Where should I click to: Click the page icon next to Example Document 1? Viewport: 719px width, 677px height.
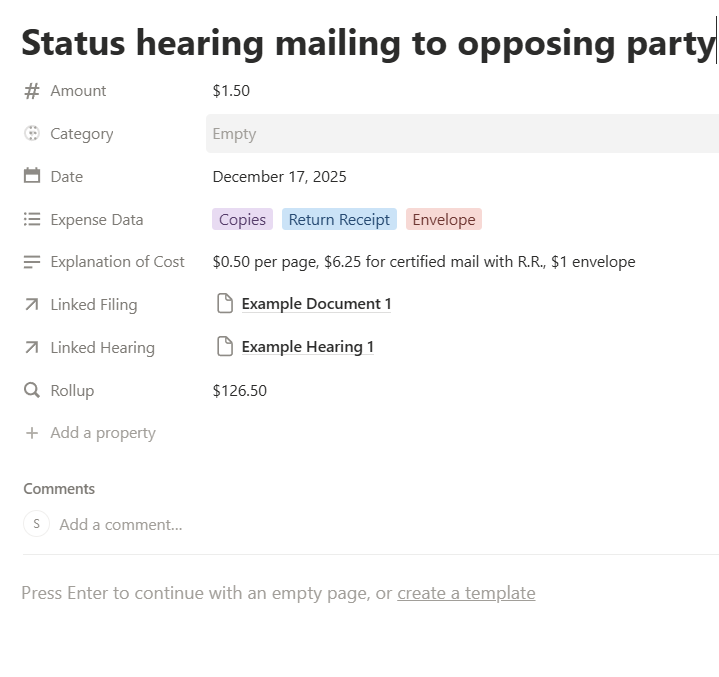[225, 304]
